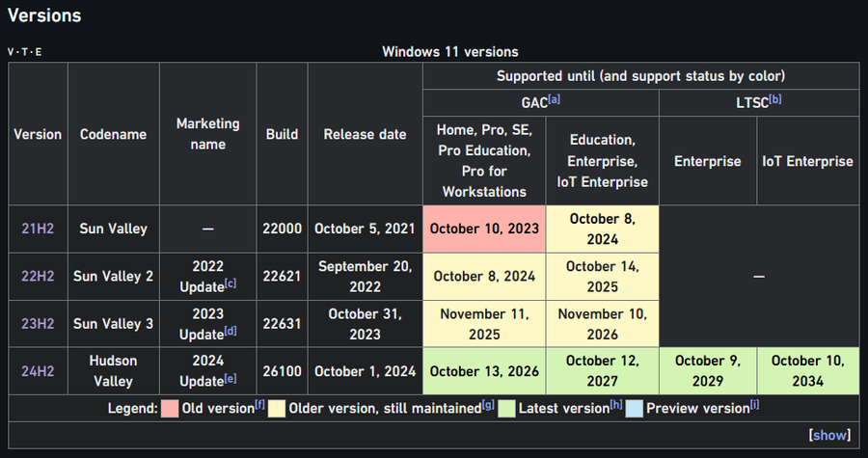This screenshot has height=458, width=868.
Task: Click Education, Enterprise, IoT Enterprise header
Action: click(x=602, y=161)
